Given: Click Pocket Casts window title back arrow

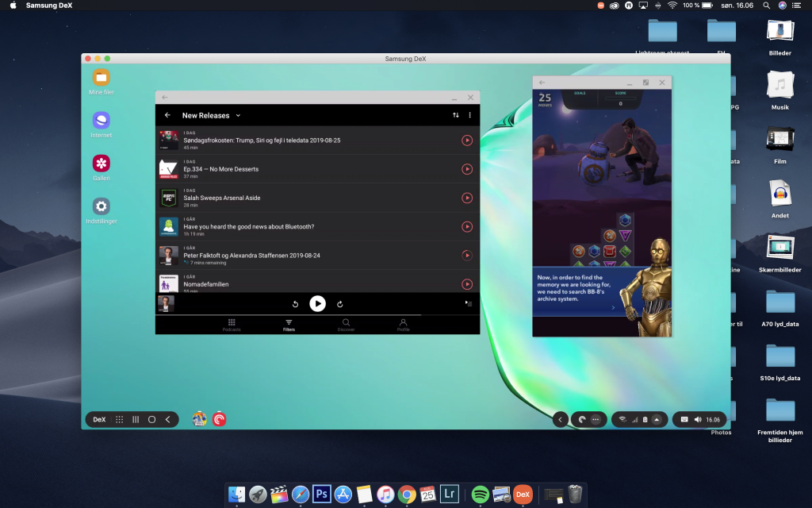Looking at the screenshot, I should point(165,98).
